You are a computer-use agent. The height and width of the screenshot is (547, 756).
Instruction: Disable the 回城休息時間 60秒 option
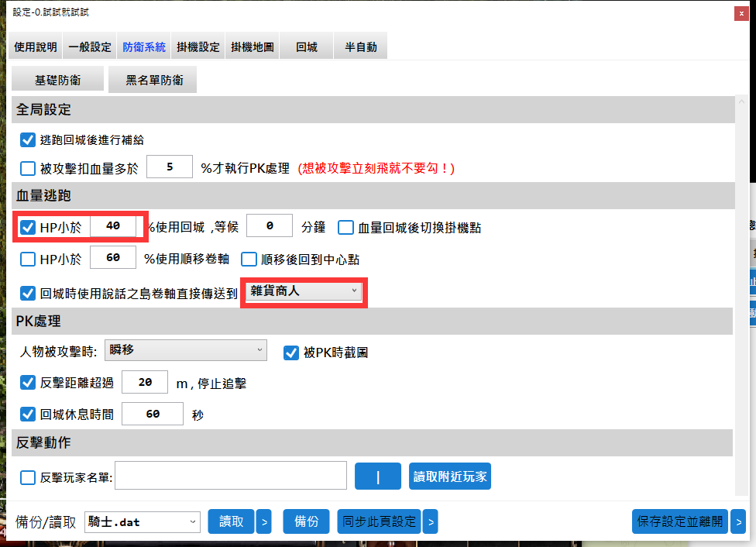coord(27,414)
